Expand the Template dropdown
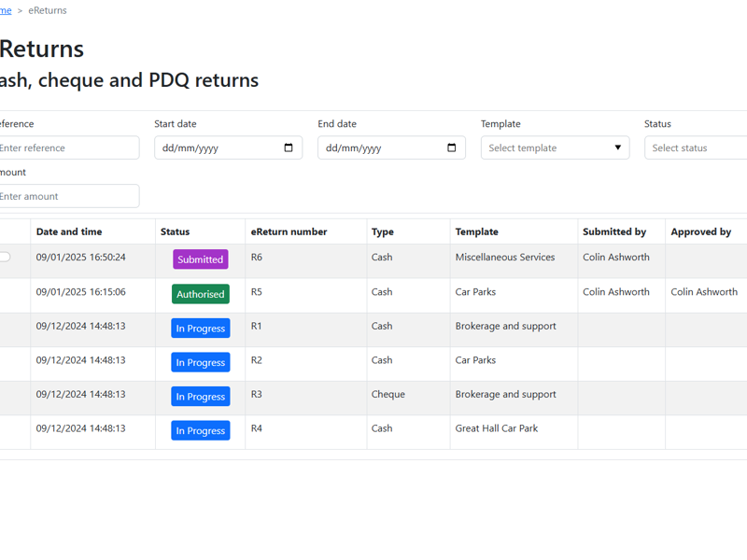 (x=555, y=147)
